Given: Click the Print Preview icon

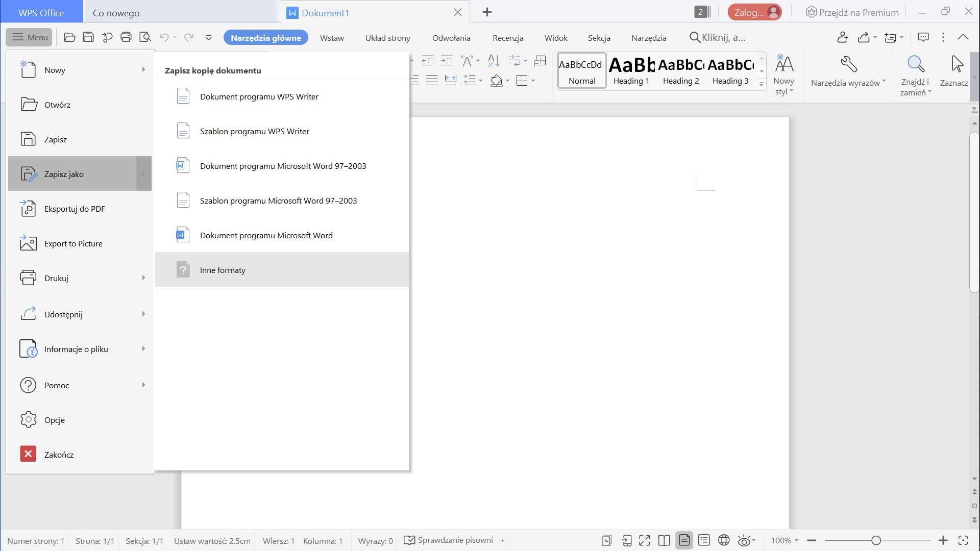Looking at the screenshot, I should pos(145,37).
